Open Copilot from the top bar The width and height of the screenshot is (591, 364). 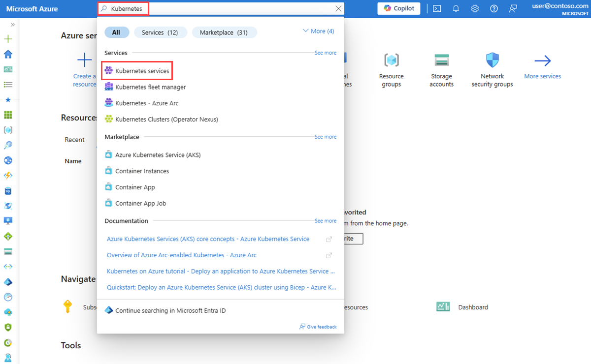[399, 8]
